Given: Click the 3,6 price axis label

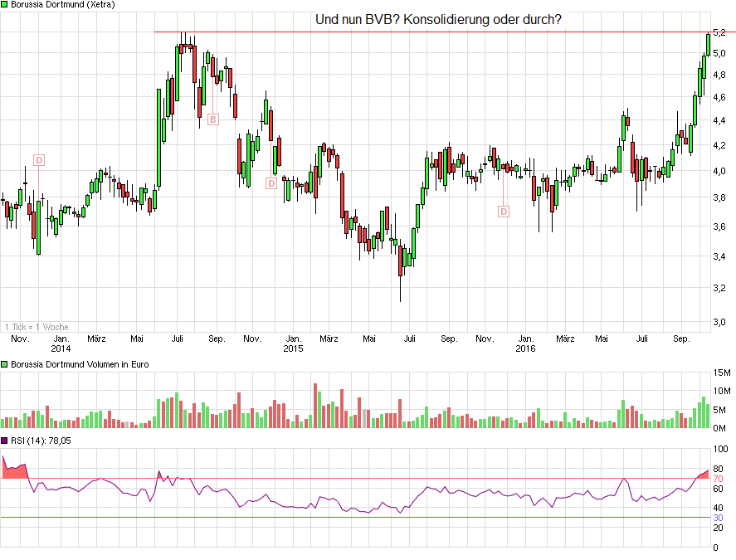Looking at the screenshot, I should 719,226.
